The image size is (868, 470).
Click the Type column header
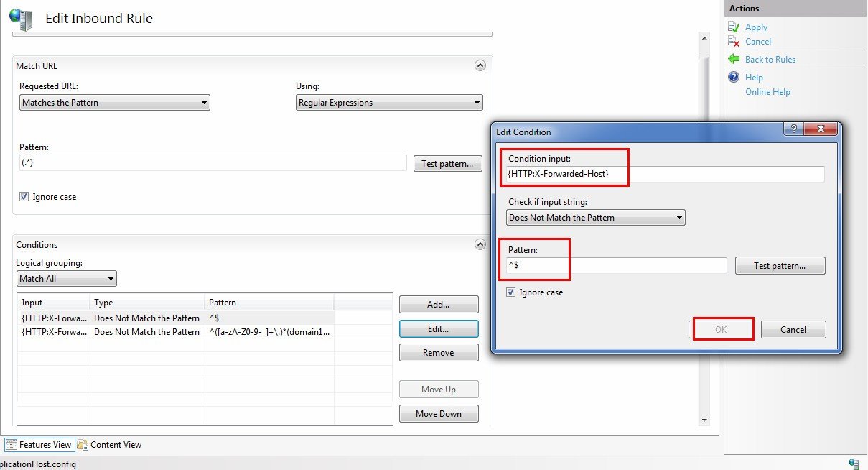click(x=147, y=303)
